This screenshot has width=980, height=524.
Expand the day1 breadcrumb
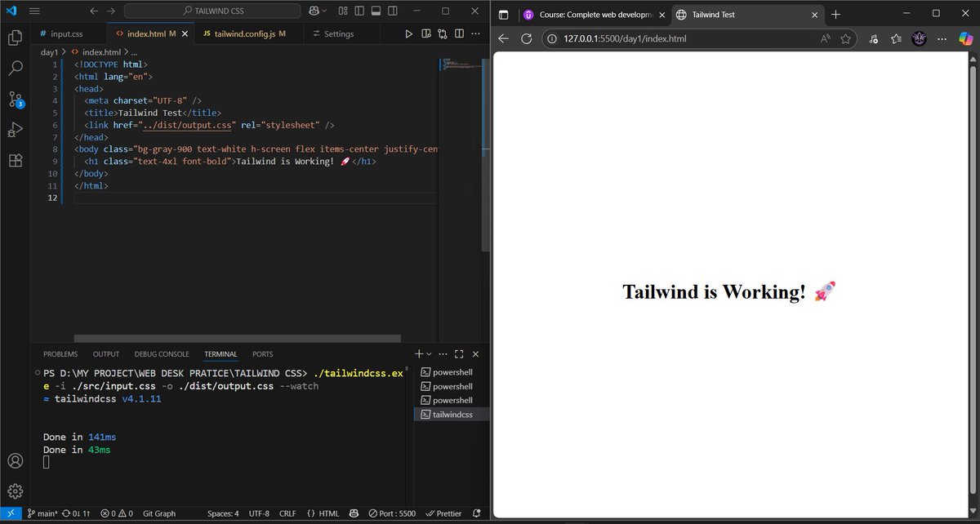49,51
